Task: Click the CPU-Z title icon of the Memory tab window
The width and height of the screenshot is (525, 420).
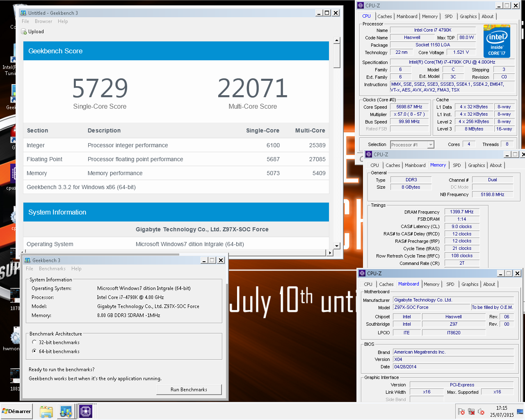Action: [x=368, y=154]
